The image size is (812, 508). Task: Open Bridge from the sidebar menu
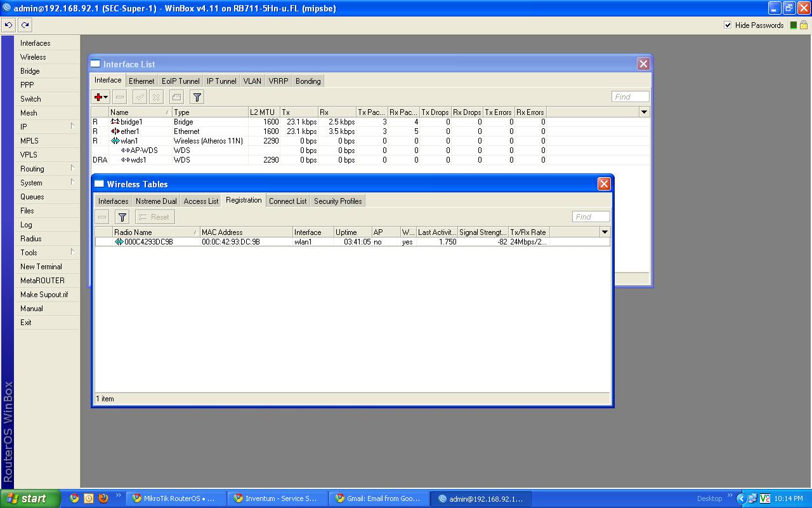pos(48,70)
